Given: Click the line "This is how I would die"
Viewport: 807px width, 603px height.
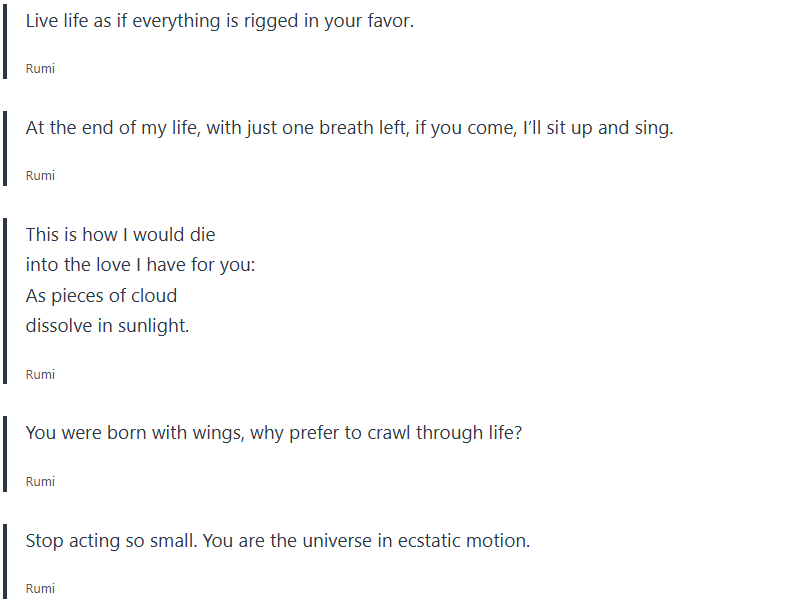Looking at the screenshot, I should click(x=120, y=235).
